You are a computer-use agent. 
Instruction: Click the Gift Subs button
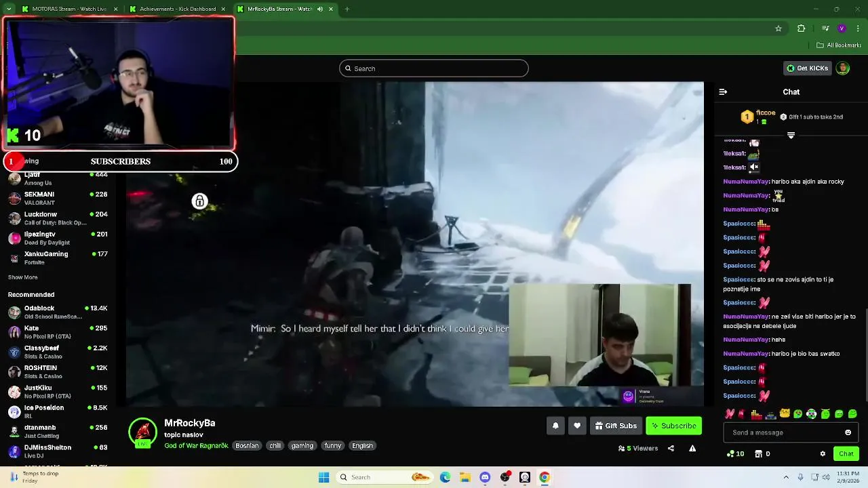pyautogui.click(x=616, y=426)
